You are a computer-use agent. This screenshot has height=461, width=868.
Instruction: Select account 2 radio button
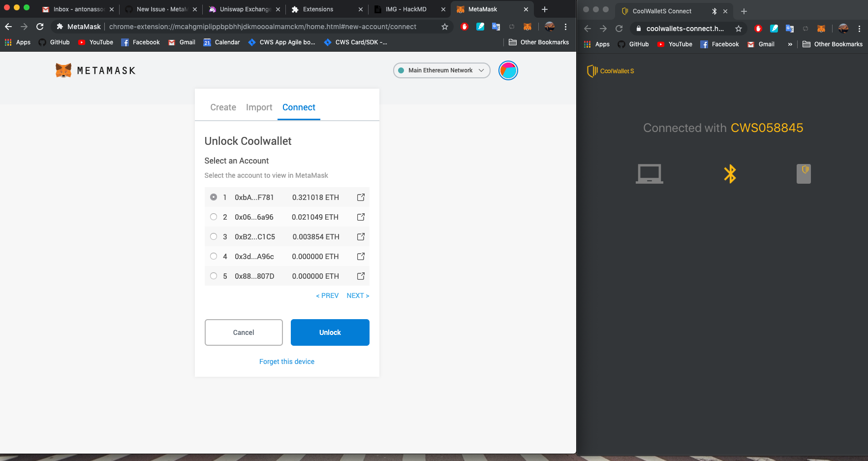click(x=214, y=217)
